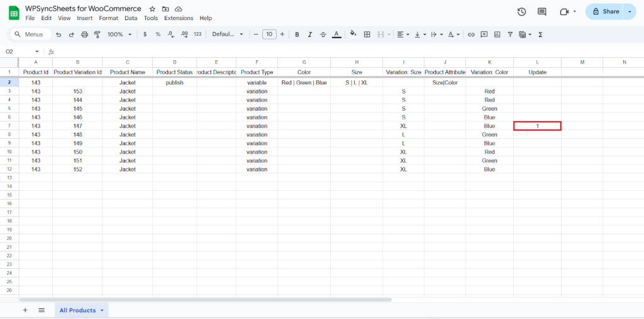Search Menus box in toolbar
644x319 pixels.
coord(30,35)
